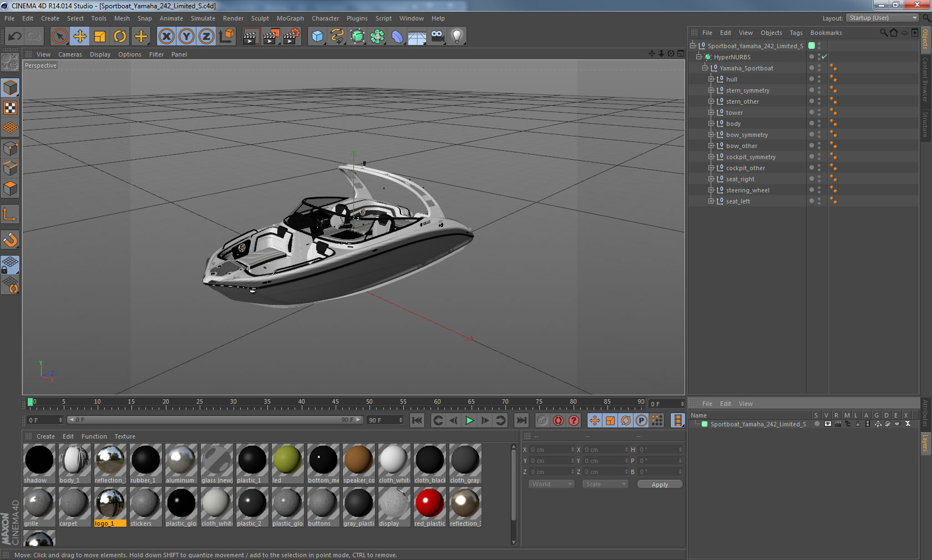Add a light object

(457, 37)
